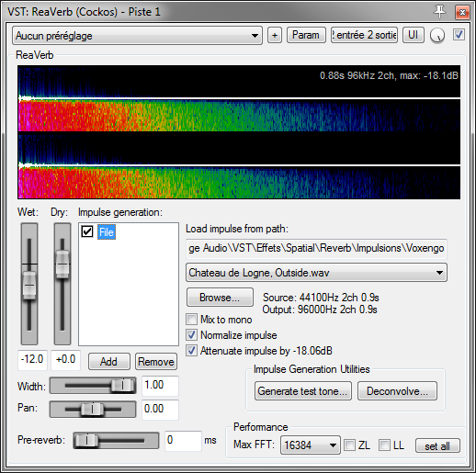Expand the Aucun préréglage preset dropdown
Screen dimensions: 476x473
137,36
